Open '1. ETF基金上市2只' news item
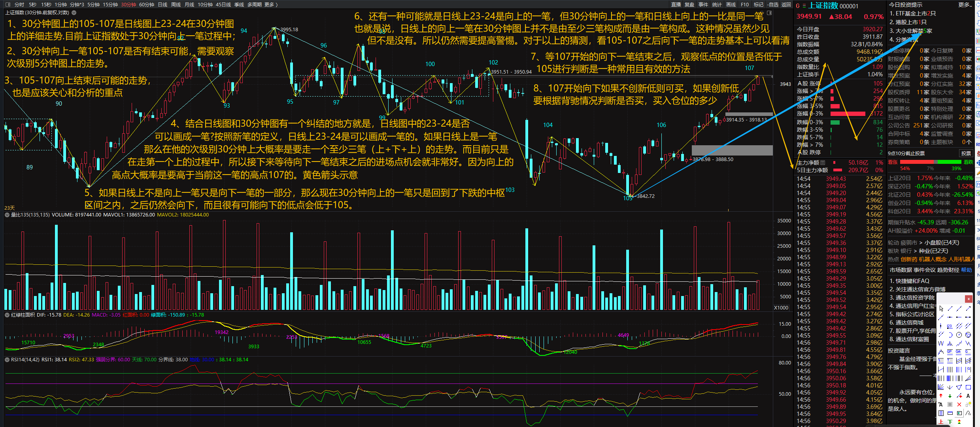 coord(912,13)
